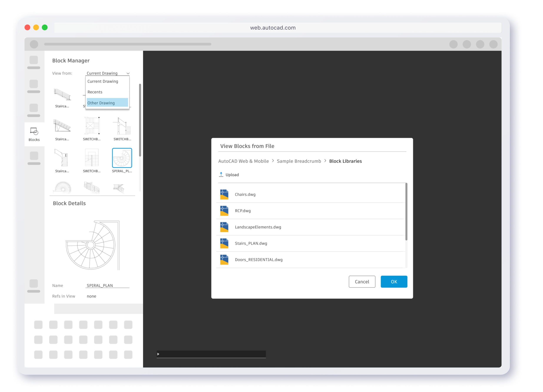
Task: Select the Recents option
Action: point(95,92)
